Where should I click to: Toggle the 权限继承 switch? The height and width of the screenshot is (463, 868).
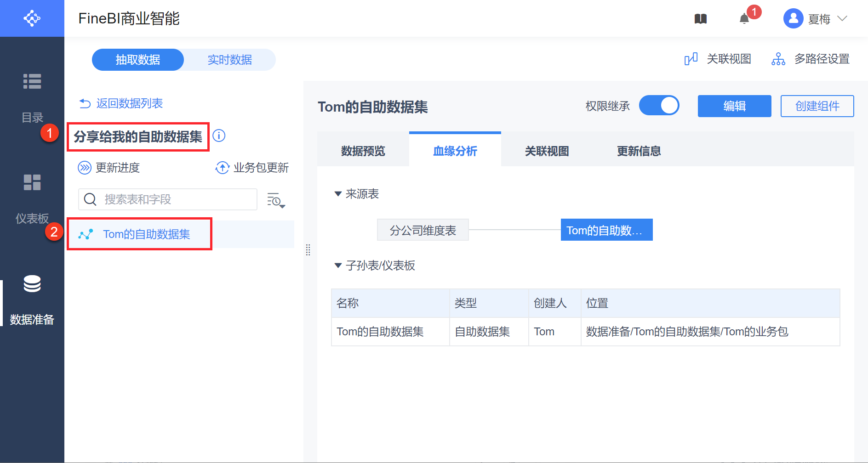click(x=659, y=106)
